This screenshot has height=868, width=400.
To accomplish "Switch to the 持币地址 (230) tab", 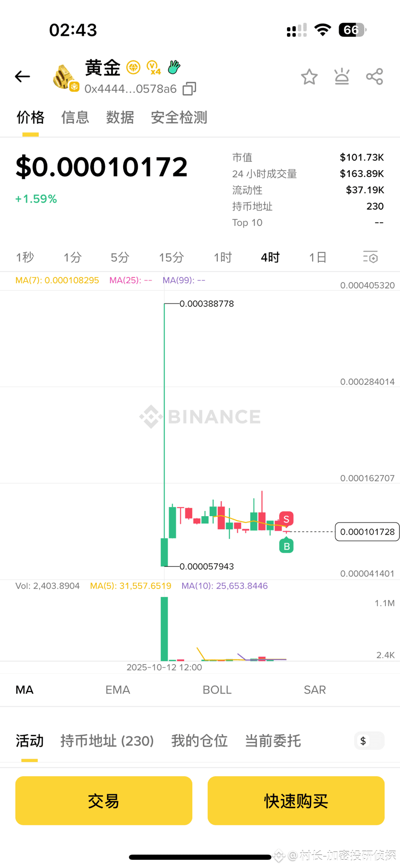I will pyautogui.click(x=107, y=741).
